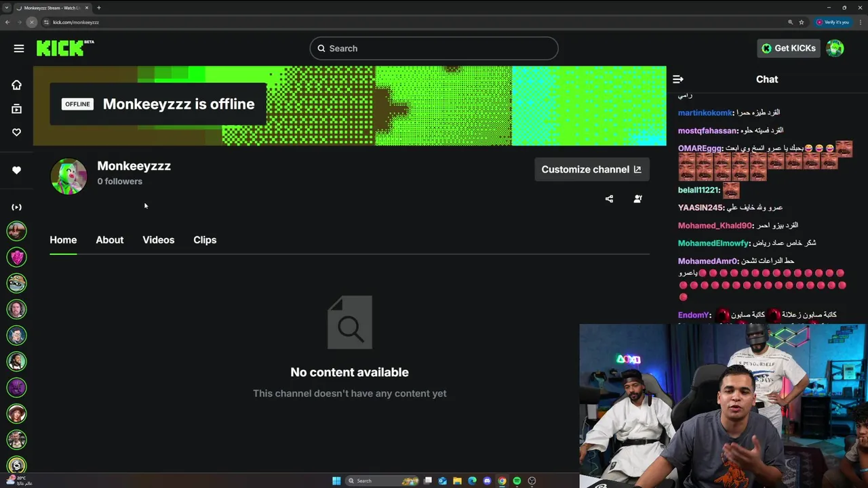Click username MohamedElmowfy in chat
The image size is (868, 488).
(x=713, y=243)
